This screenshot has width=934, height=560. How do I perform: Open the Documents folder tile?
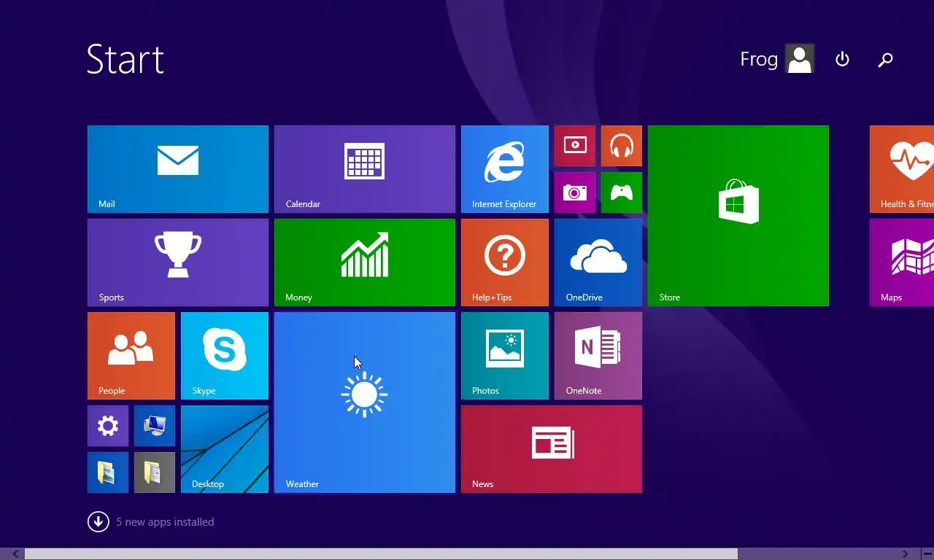coord(155,472)
